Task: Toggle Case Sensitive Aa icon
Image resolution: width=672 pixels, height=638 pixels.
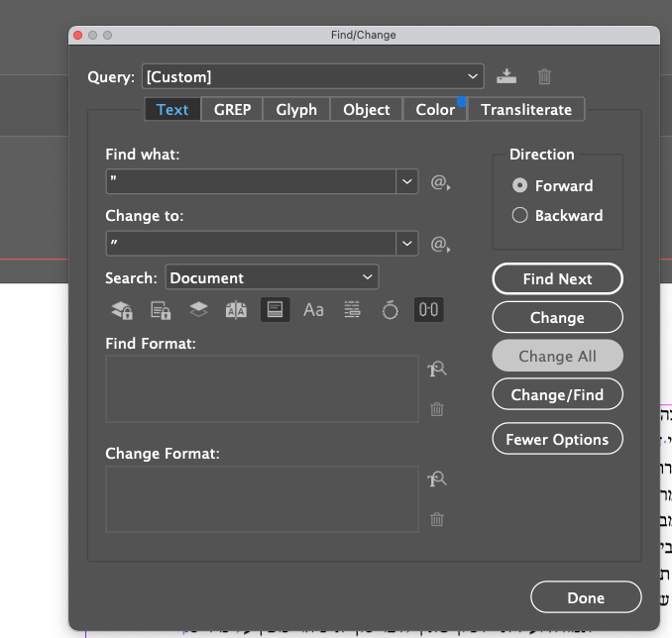Action: (313, 310)
